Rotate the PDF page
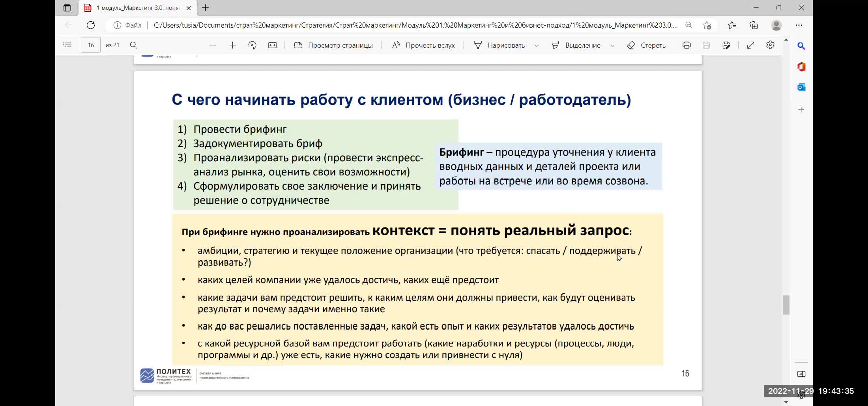868x406 pixels. pos(253,45)
